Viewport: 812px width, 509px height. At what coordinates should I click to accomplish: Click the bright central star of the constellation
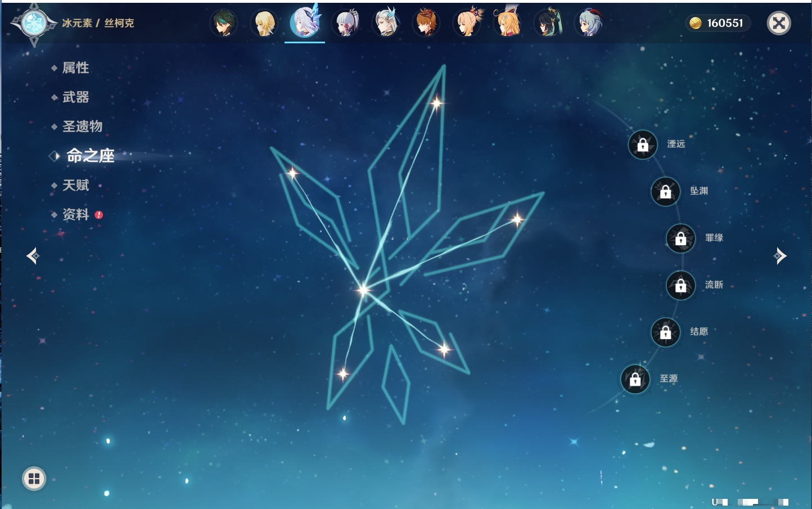[x=363, y=290]
